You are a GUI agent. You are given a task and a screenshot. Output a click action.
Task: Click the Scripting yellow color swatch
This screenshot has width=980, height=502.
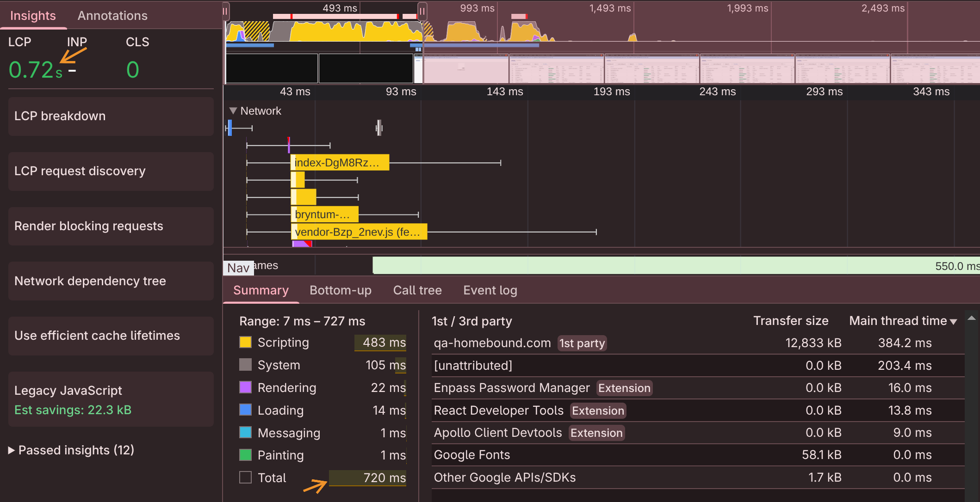click(245, 343)
